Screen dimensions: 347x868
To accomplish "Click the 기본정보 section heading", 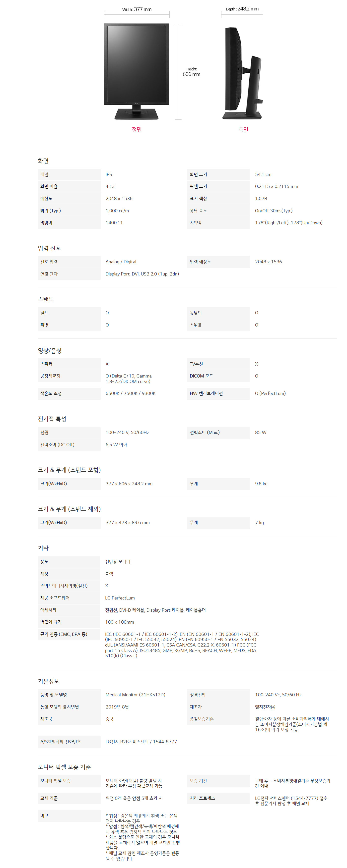I will (x=49, y=681).
